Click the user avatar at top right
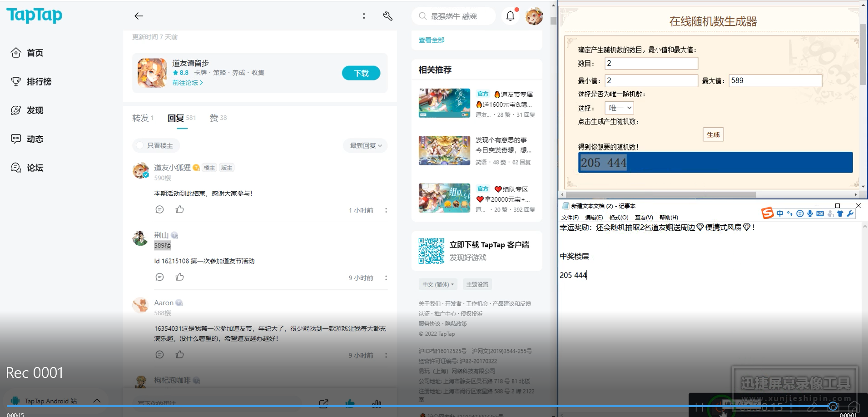This screenshot has width=868, height=417. (x=534, y=16)
